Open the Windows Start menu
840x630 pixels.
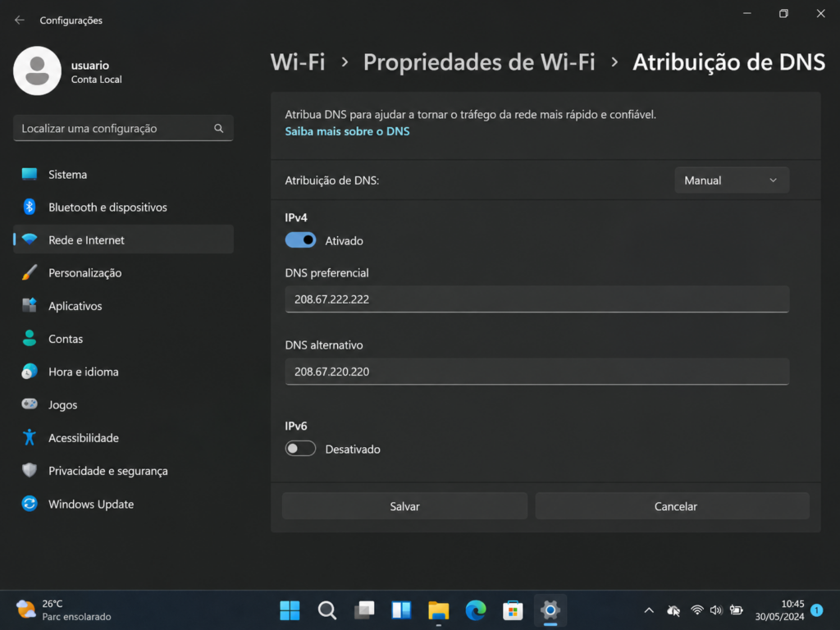[290, 610]
